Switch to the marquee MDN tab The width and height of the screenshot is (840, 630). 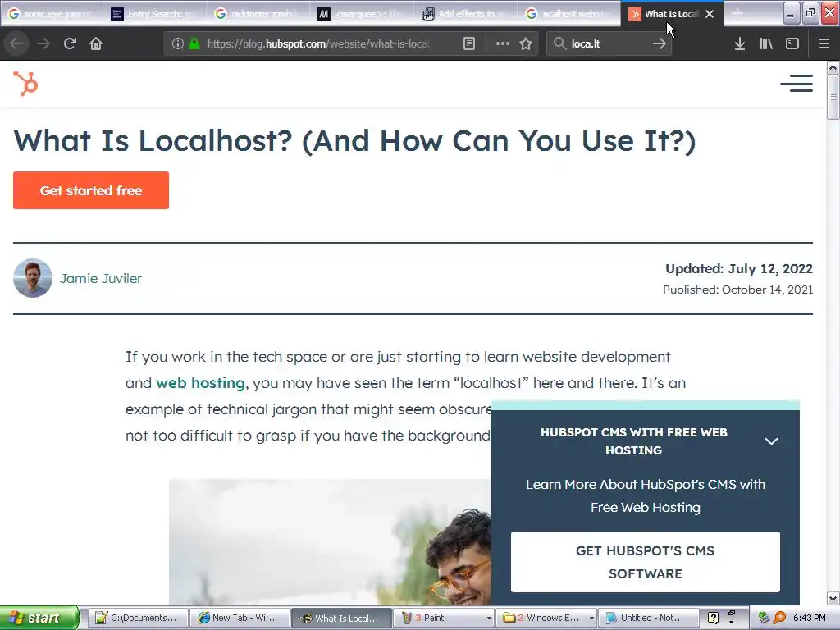[x=362, y=14]
